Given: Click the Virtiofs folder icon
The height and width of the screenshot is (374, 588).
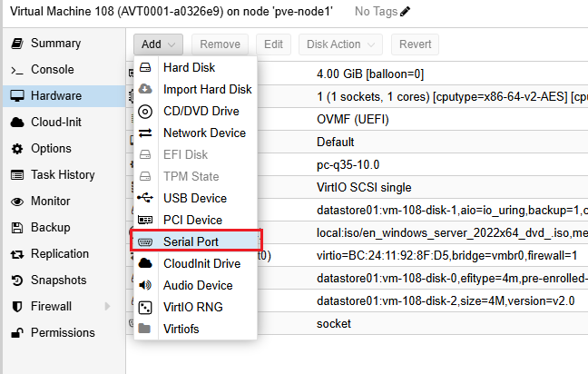Looking at the screenshot, I should (x=145, y=329).
